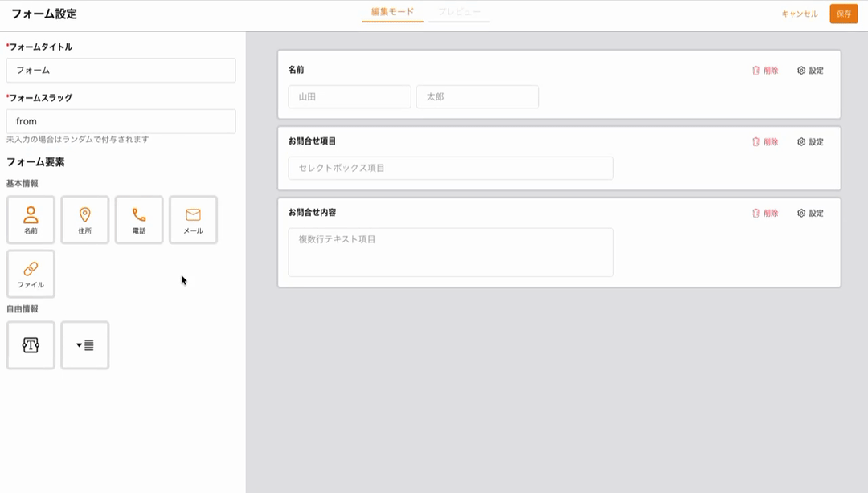Screen dimensions: 868x493
Task: Click the 山田 last-name input
Action: pos(350,97)
